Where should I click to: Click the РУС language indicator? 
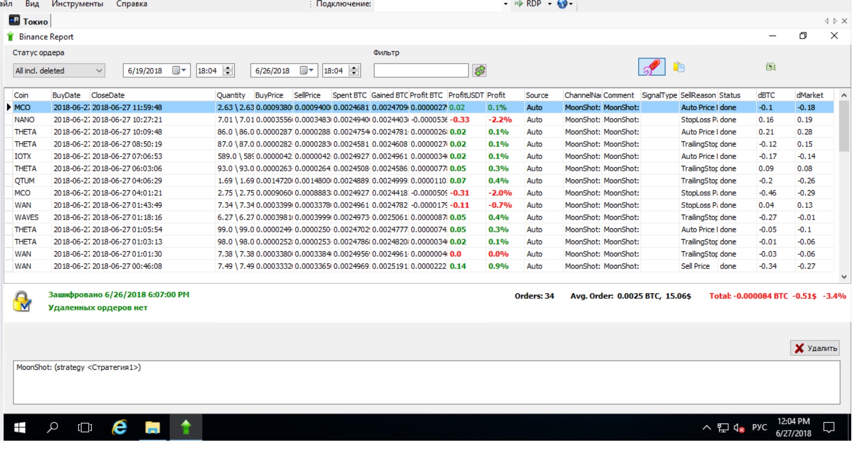[759, 428]
